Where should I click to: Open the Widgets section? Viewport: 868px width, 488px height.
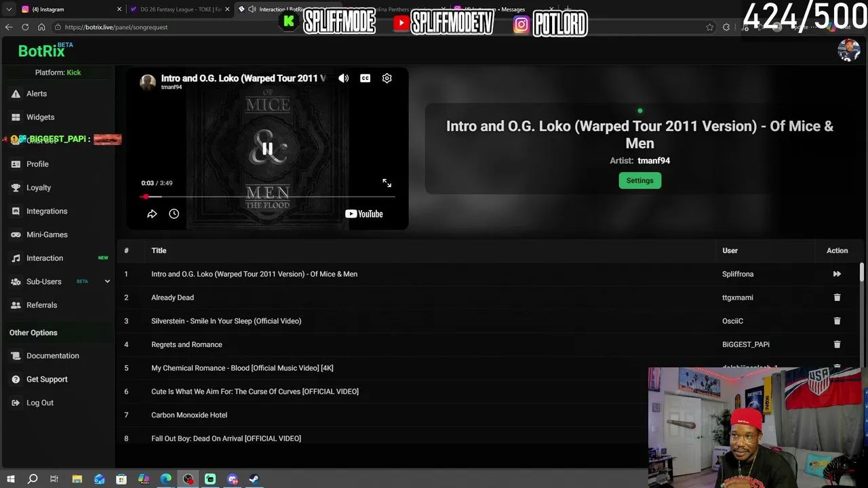coord(40,117)
